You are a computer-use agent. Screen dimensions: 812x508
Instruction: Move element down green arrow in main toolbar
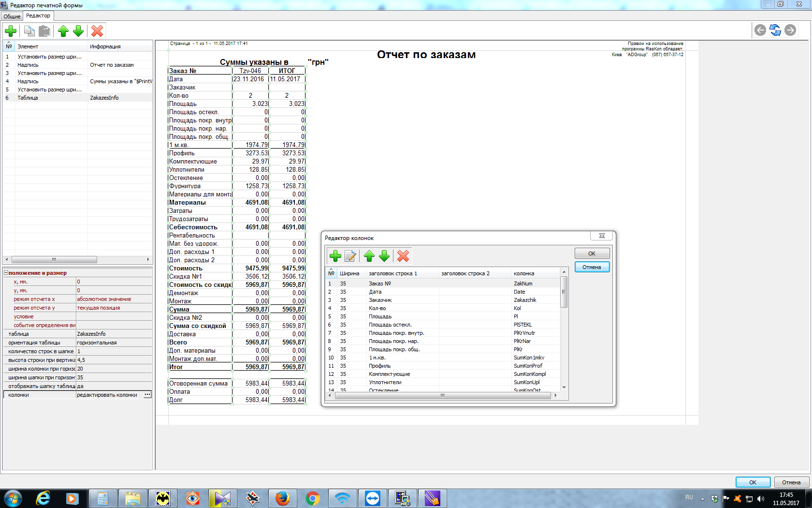point(78,31)
